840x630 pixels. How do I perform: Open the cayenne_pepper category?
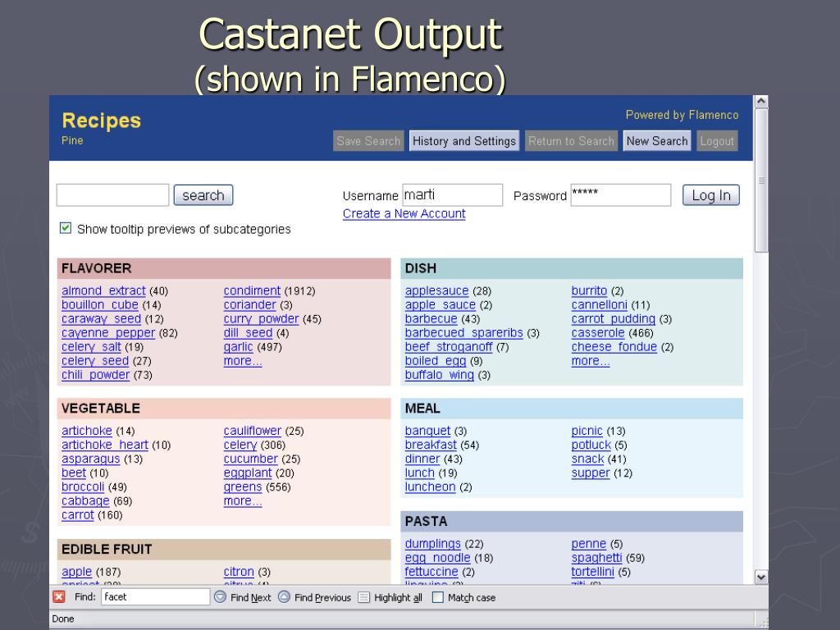[x=108, y=333]
